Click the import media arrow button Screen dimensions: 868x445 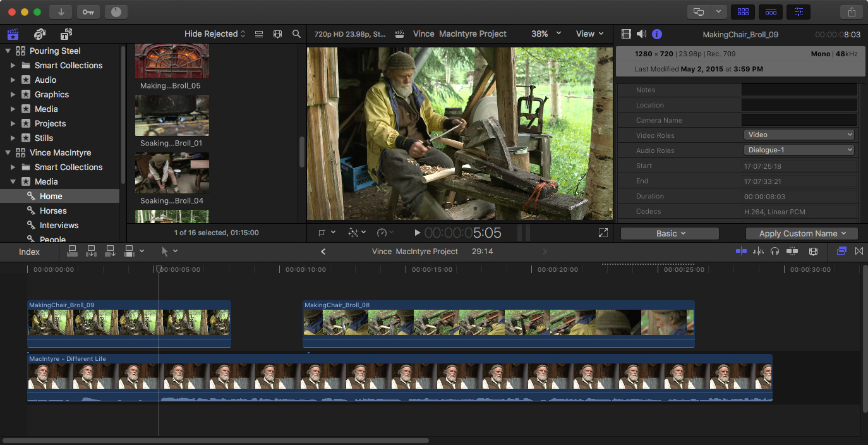click(61, 12)
